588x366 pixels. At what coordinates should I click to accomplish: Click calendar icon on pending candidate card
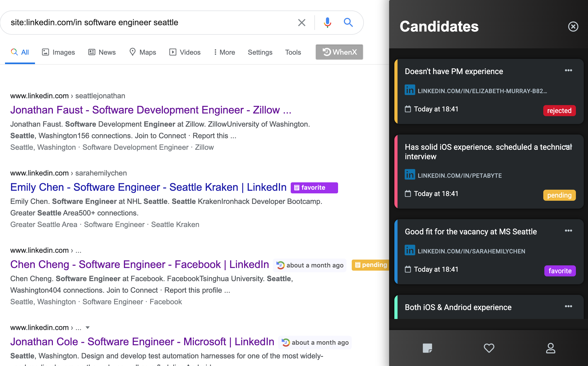(x=408, y=193)
